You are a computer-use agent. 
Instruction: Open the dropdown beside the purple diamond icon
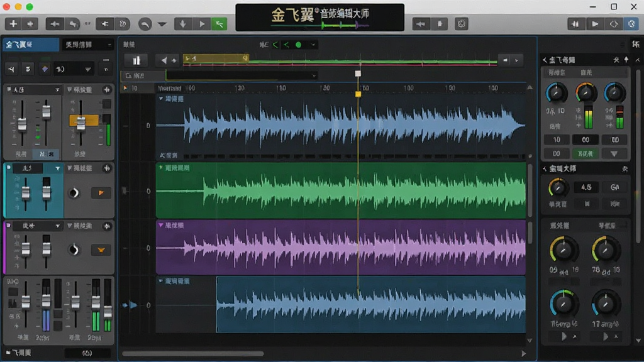point(87,69)
